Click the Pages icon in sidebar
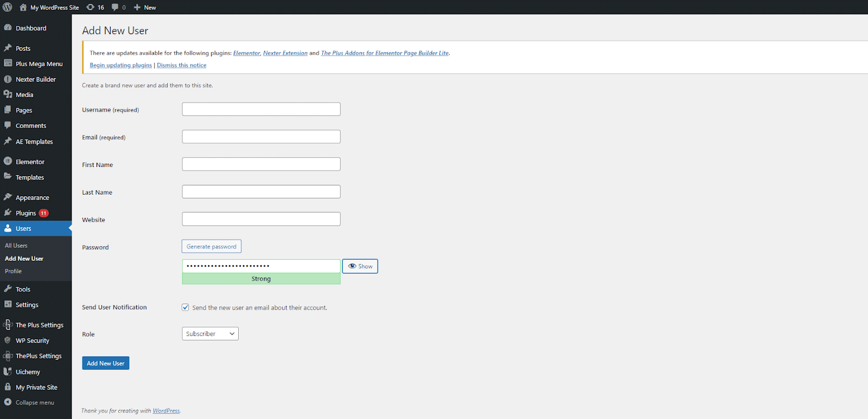Screen dimensions: 868x419 click(x=8, y=110)
